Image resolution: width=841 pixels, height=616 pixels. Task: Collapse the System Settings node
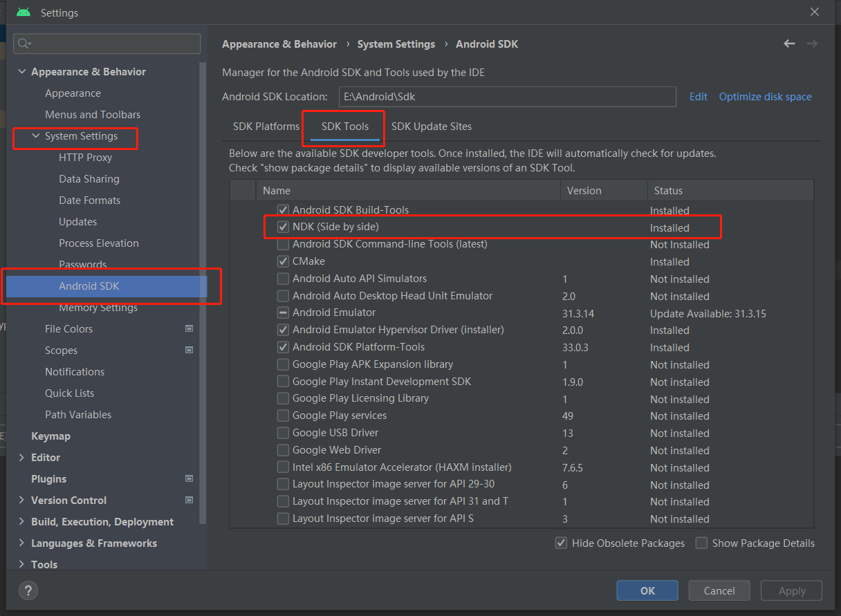coord(36,136)
